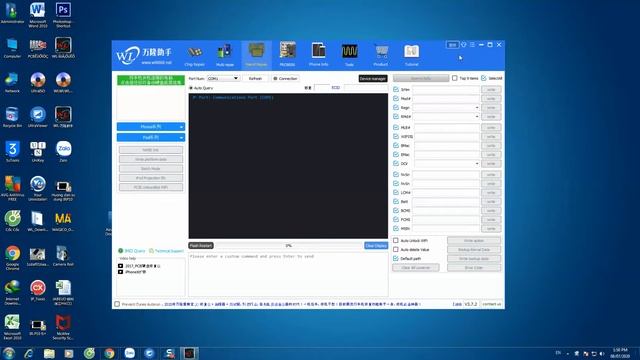Open Chrome from the taskbar

point(109,353)
